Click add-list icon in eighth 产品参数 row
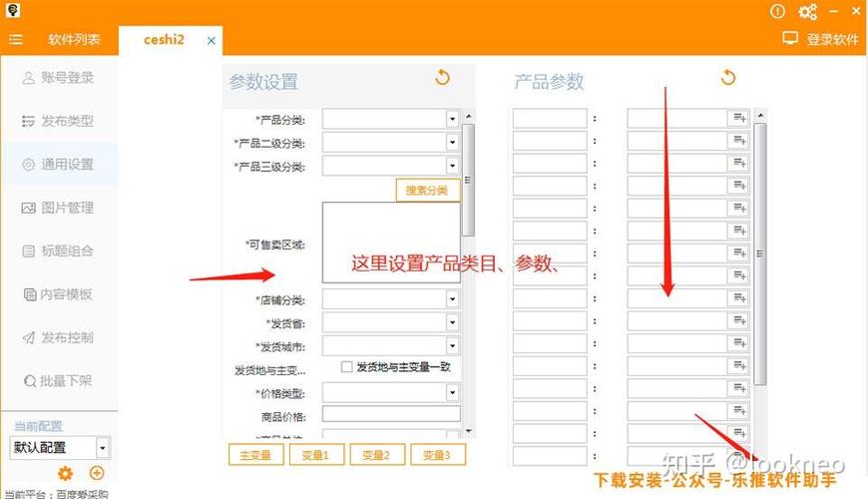868x499 pixels. (x=739, y=275)
